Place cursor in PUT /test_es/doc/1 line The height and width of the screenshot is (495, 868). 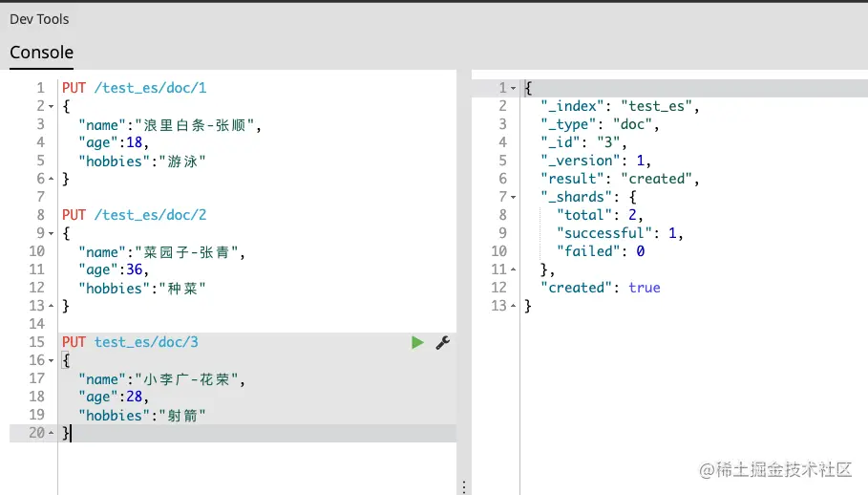pos(134,88)
